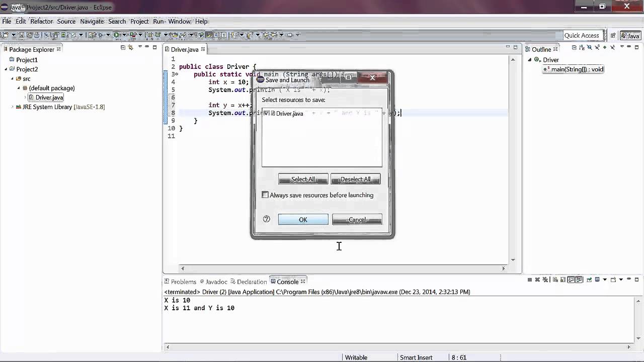Viewport: 644px width, 362px height.
Task: Minimize the Console view
Action: (x=629, y=278)
